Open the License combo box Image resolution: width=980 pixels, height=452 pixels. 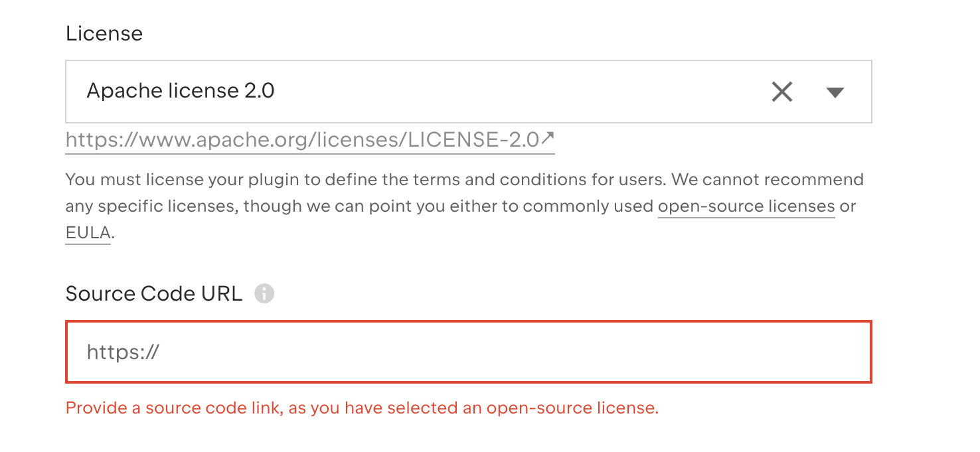[468, 92]
